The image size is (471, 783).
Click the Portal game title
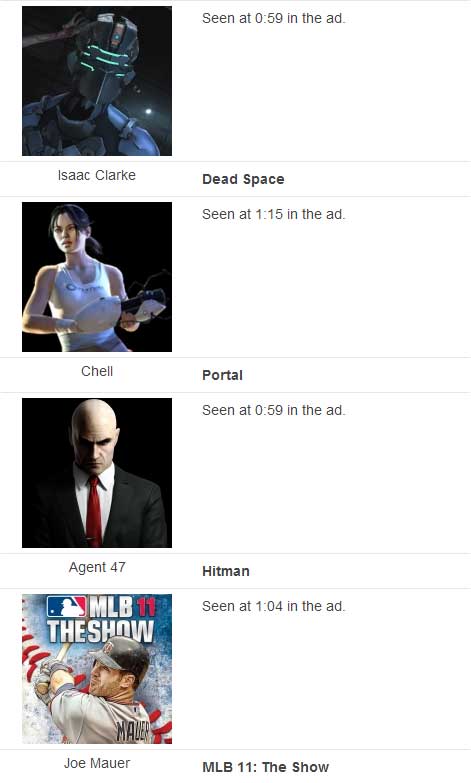point(222,375)
